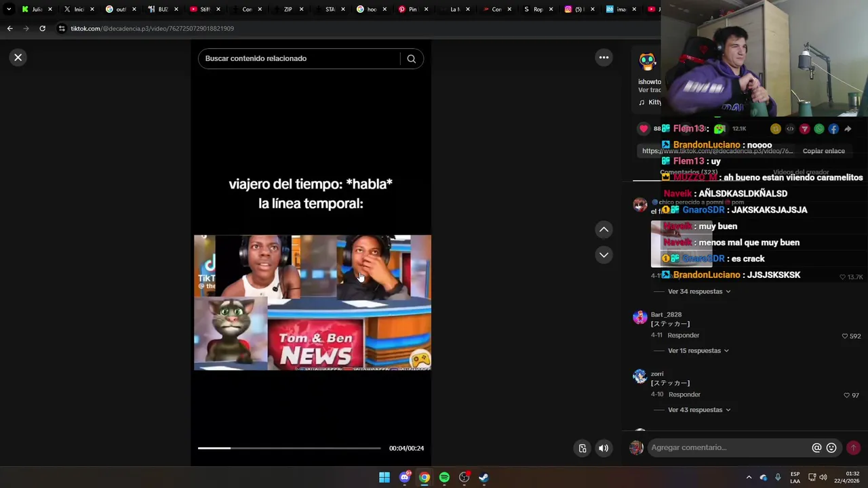The width and height of the screenshot is (868, 488).
Task: Close the TikTok video viewer
Action: (x=18, y=58)
